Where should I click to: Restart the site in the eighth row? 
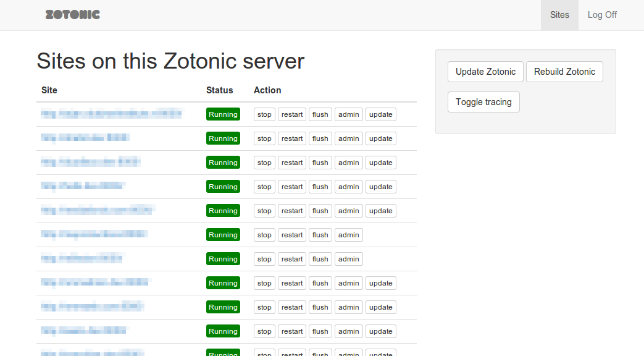pyautogui.click(x=292, y=283)
